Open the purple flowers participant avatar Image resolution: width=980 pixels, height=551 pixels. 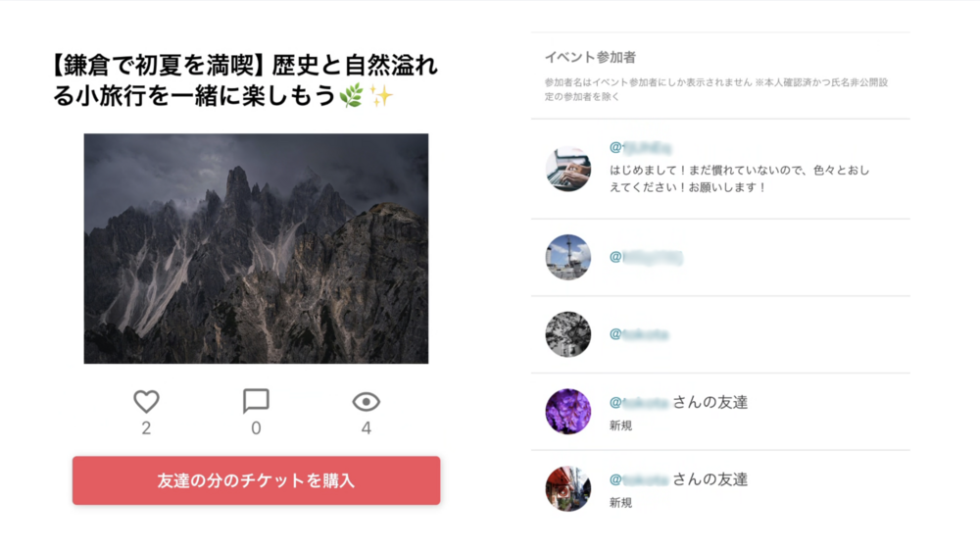pyautogui.click(x=568, y=412)
